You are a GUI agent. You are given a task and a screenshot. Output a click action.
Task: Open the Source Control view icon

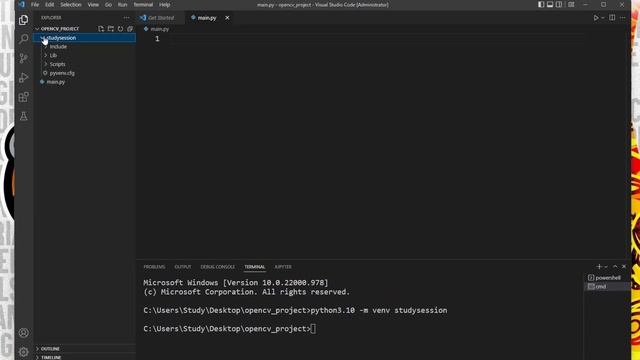tap(24, 58)
